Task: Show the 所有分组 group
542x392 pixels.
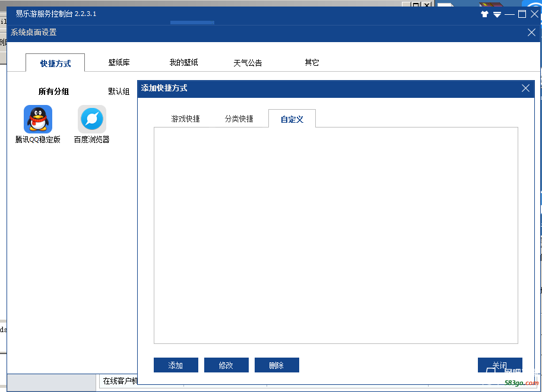Action: 53,91
